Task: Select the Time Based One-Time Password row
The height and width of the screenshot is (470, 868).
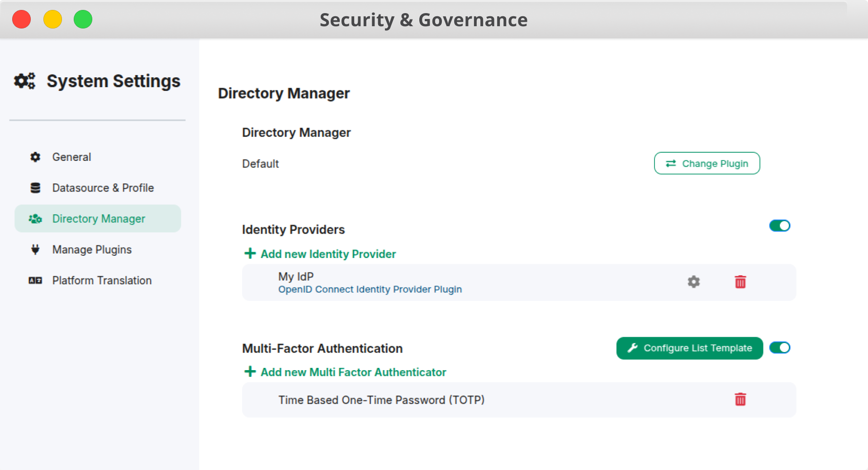Action: tap(381, 400)
